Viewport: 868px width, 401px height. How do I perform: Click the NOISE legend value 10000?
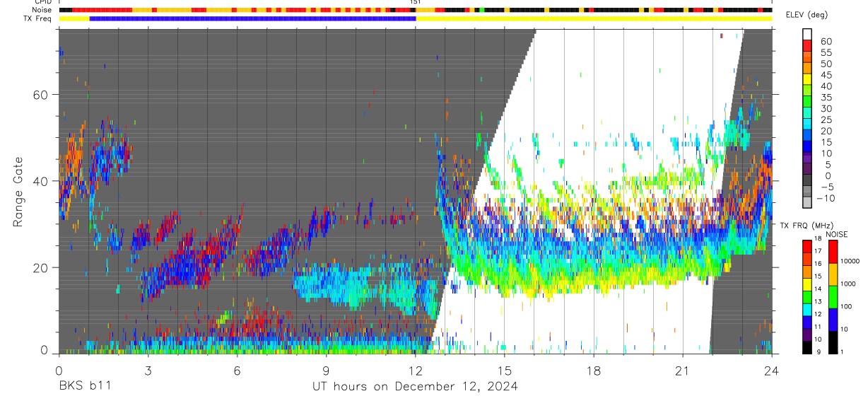[850, 261]
